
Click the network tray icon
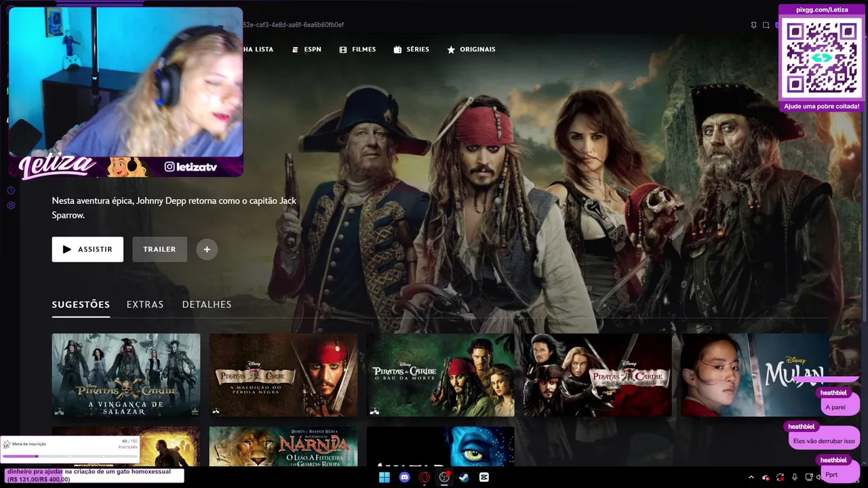808,477
